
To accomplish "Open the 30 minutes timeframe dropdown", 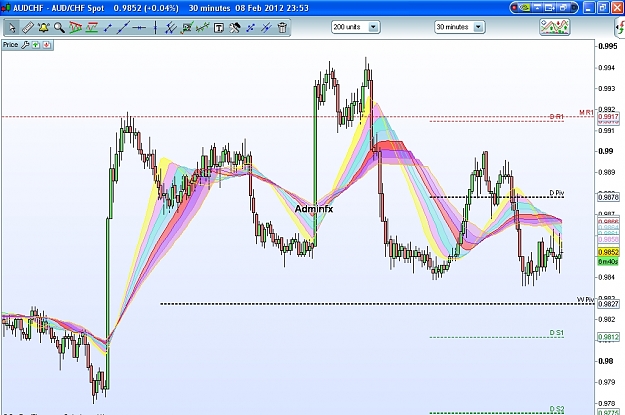I will 478,27.
